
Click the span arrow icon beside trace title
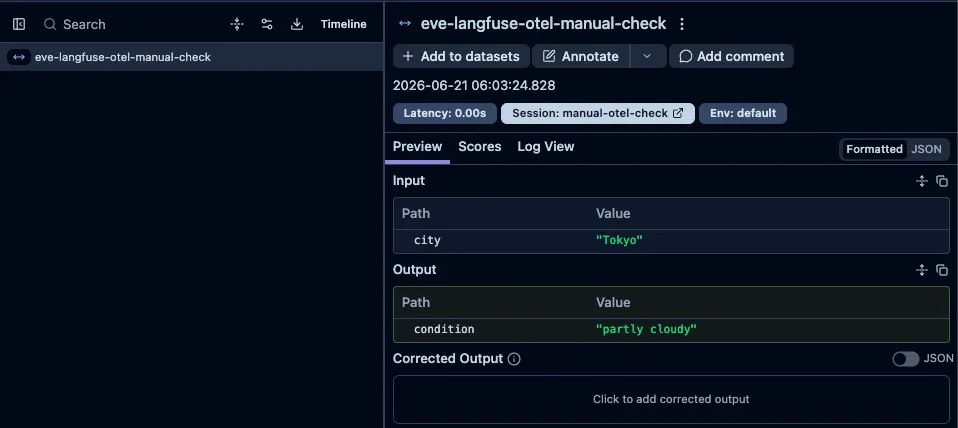(404, 24)
